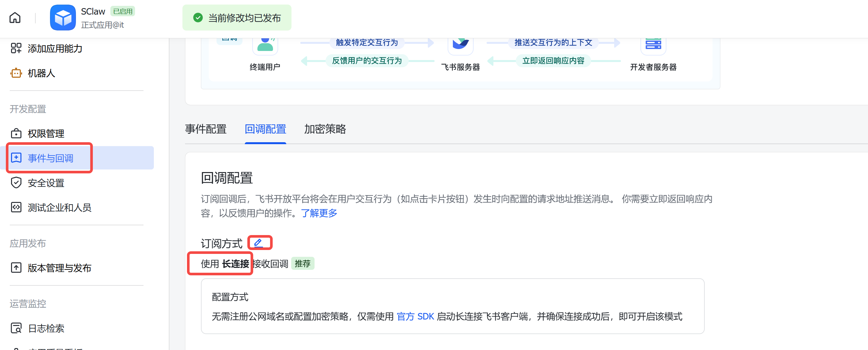Click the 已启用 status badge

coord(123,11)
